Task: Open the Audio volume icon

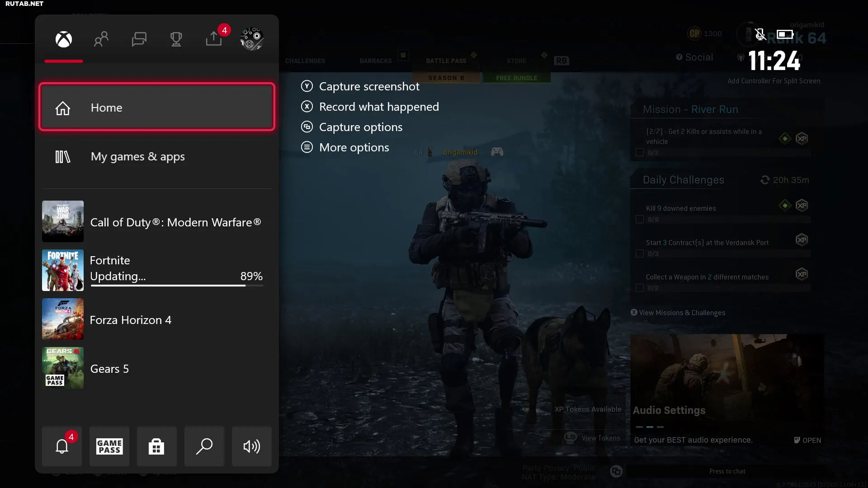Action: 252,446
